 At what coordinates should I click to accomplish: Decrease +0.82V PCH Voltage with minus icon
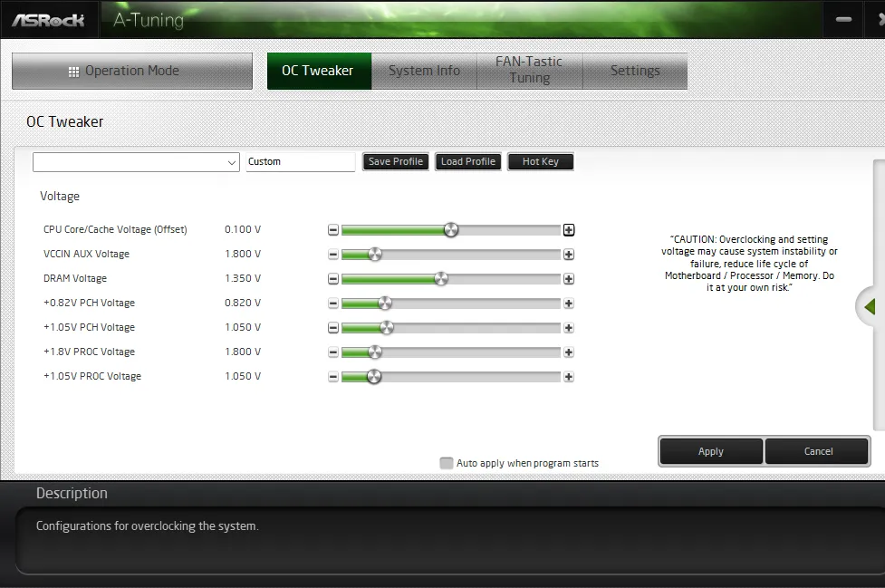(x=333, y=304)
